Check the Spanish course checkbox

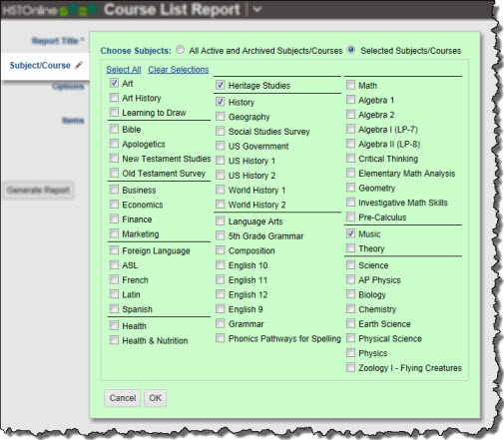click(x=114, y=308)
